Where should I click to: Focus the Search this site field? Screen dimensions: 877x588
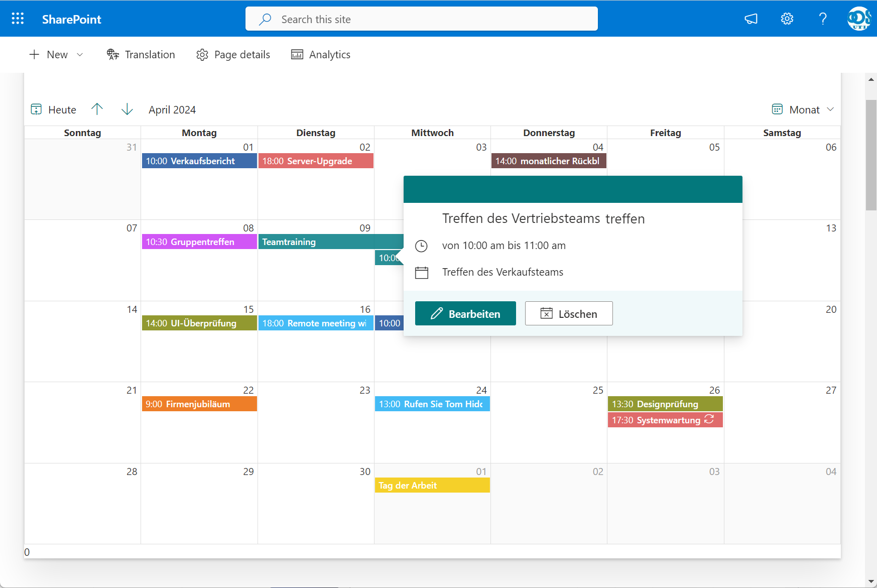pyautogui.click(x=421, y=19)
